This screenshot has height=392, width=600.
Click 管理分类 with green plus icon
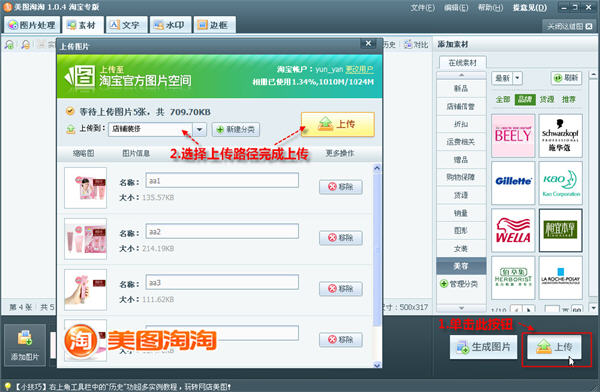[x=459, y=284]
